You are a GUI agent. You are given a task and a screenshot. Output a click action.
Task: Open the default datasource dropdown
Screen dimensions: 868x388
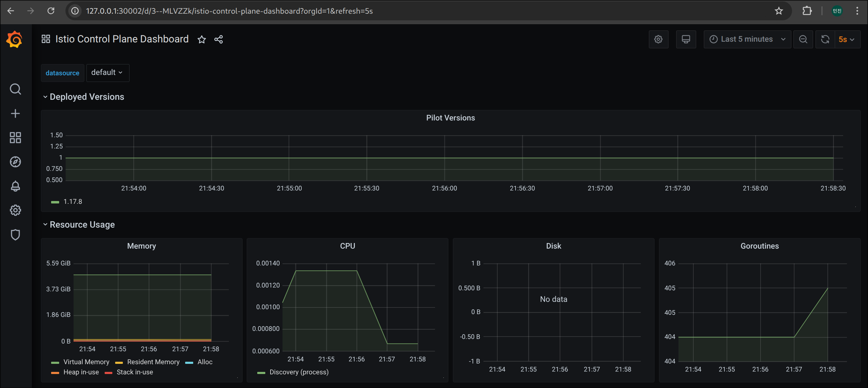click(108, 72)
